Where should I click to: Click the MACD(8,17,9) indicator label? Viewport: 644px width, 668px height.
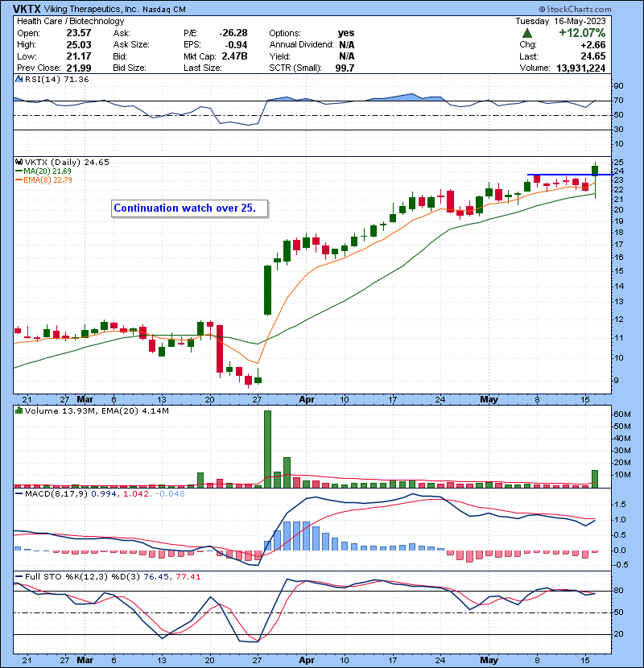point(57,494)
